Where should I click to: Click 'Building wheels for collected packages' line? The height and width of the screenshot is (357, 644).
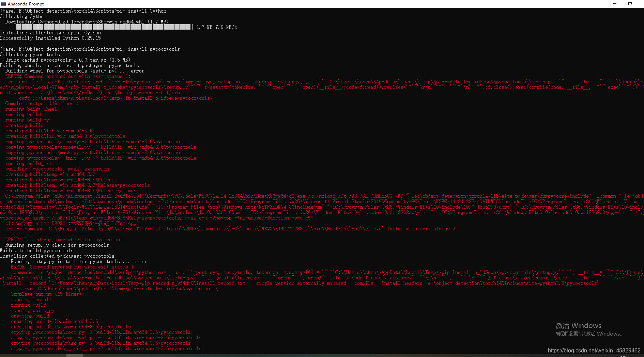[x=70, y=65]
